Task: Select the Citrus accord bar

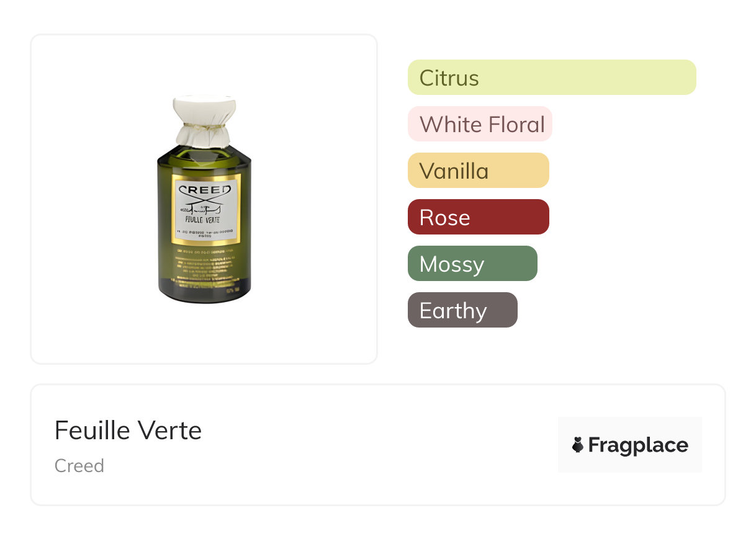Action: (x=551, y=78)
